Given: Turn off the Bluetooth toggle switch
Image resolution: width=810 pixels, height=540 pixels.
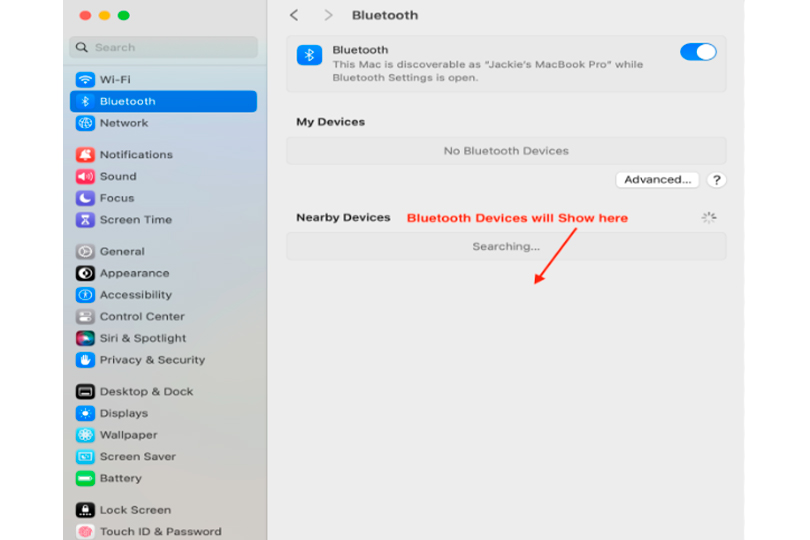Looking at the screenshot, I should click(x=698, y=52).
